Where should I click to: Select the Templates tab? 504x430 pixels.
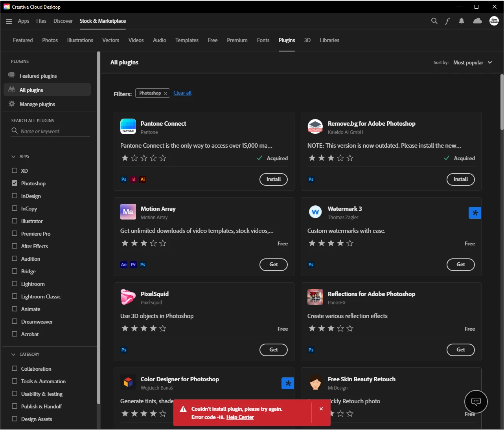tap(187, 40)
